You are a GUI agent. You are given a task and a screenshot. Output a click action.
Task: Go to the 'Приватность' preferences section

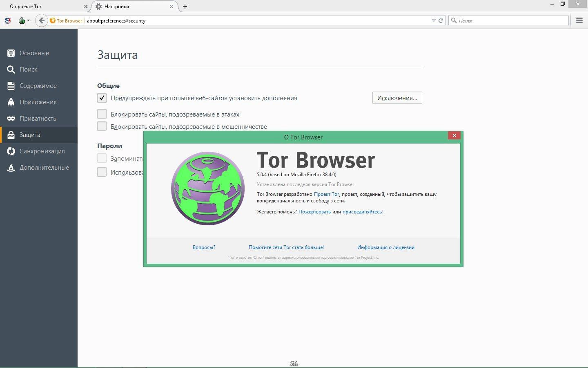click(39, 119)
